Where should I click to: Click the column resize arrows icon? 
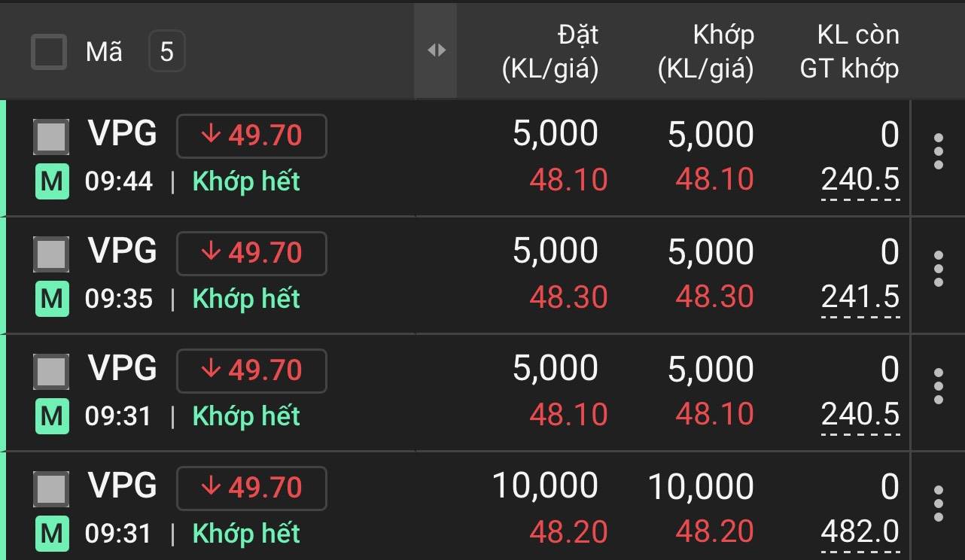tap(437, 50)
